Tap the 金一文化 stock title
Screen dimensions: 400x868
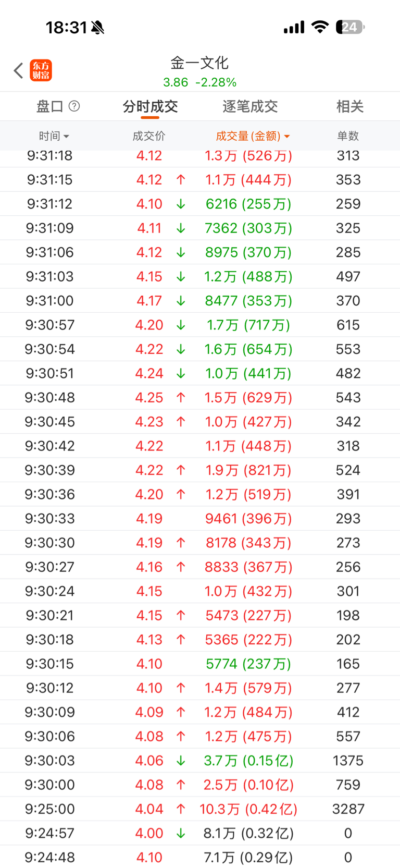click(x=199, y=63)
